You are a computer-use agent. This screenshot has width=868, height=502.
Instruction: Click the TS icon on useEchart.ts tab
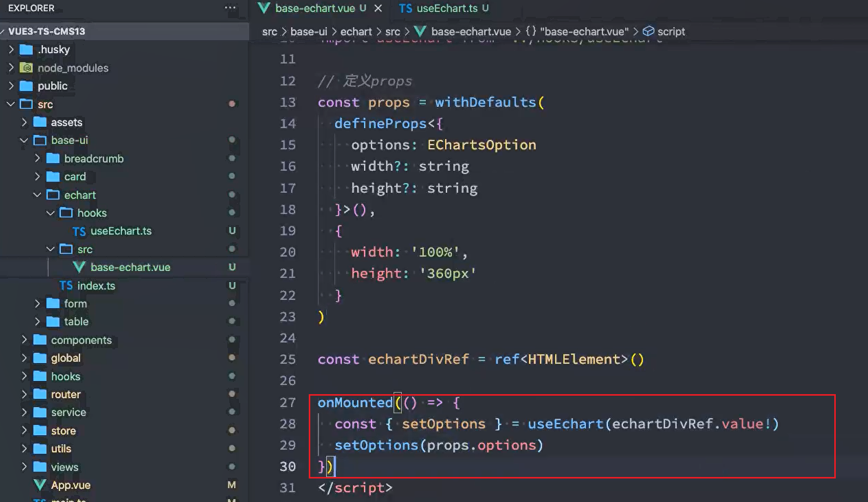[x=405, y=9]
